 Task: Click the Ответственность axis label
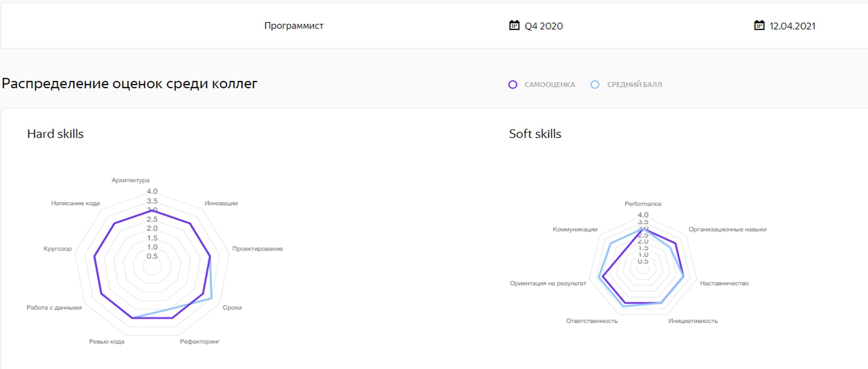coord(592,321)
